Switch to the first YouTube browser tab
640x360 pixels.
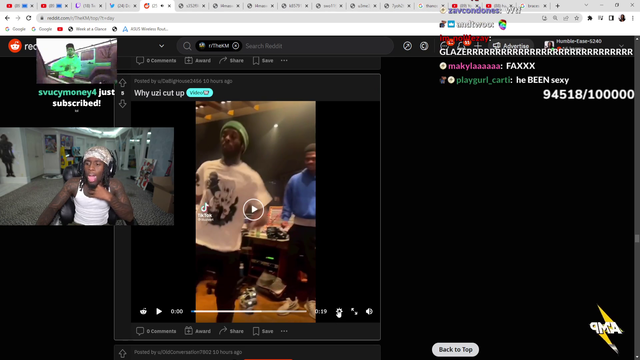(19, 6)
